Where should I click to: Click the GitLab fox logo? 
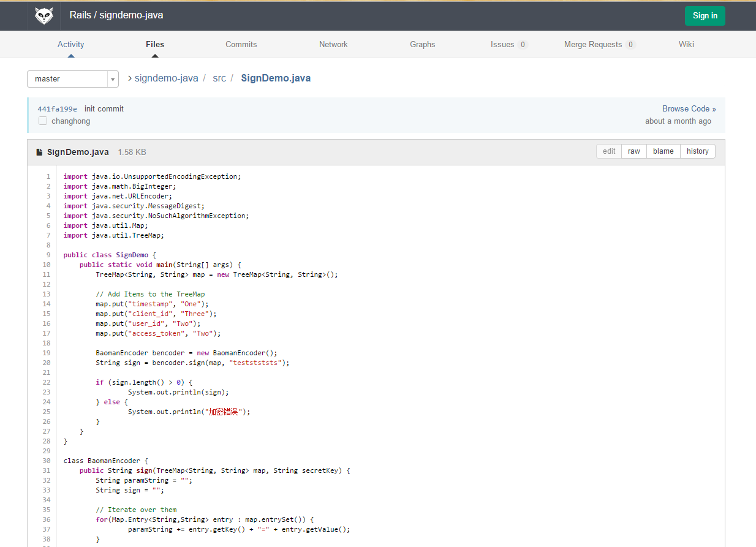tap(44, 15)
